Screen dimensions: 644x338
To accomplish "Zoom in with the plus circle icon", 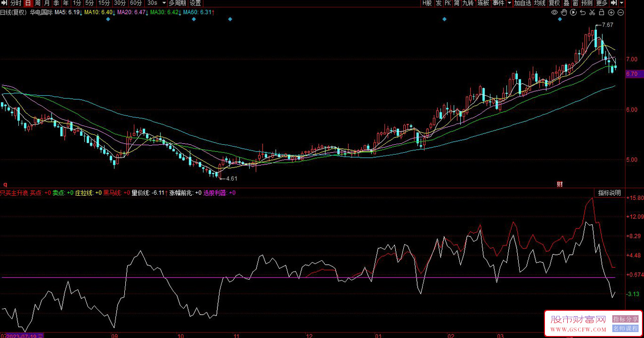I will tap(611, 12).
